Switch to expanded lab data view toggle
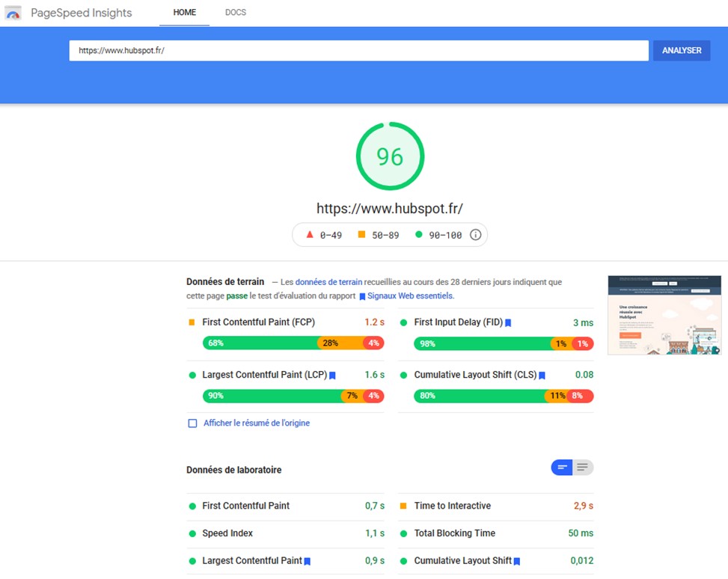This screenshot has height=579, width=728. (x=583, y=468)
